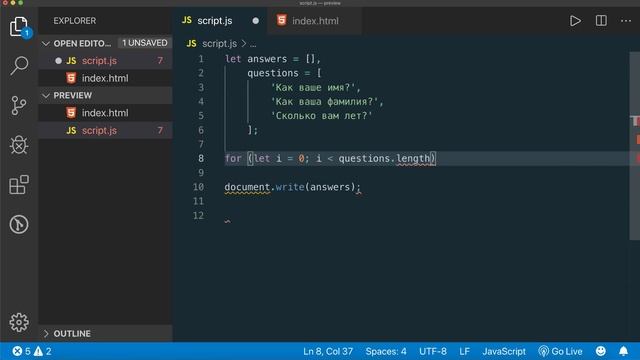Screen dimensions: 640x360
Task: Click script.js in the breadcrumb bar
Action: click(x=219, y=43)
